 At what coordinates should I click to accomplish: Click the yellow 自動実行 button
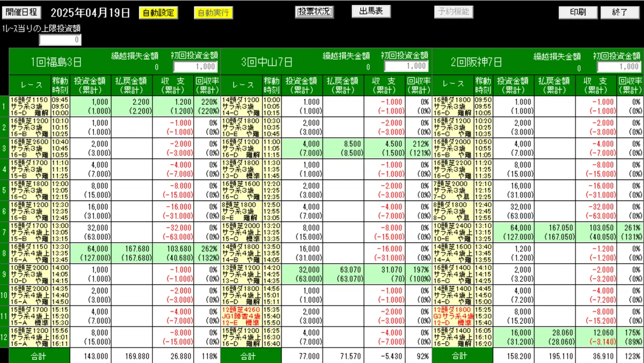click(x=213, y=13)
